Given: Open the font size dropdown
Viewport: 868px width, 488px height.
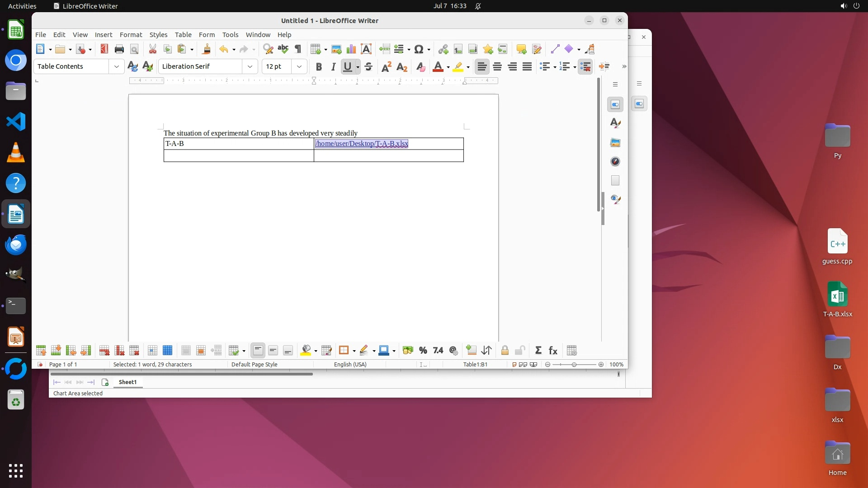Looking at the screenshot, I should click(x=299, y=66).
